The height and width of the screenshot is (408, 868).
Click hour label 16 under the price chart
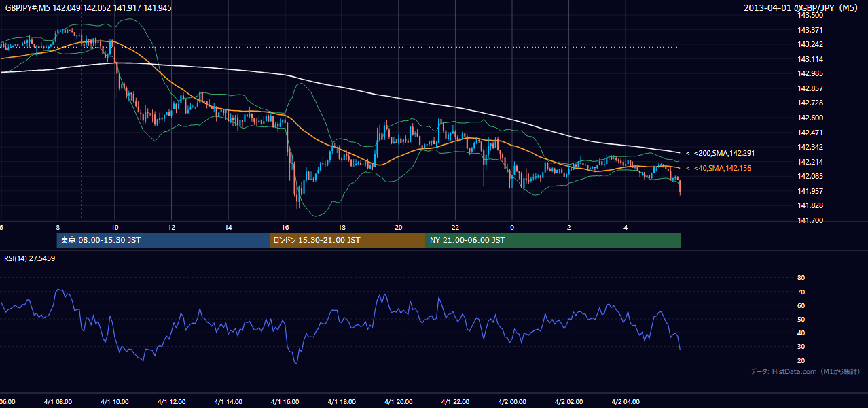(285, 227)
